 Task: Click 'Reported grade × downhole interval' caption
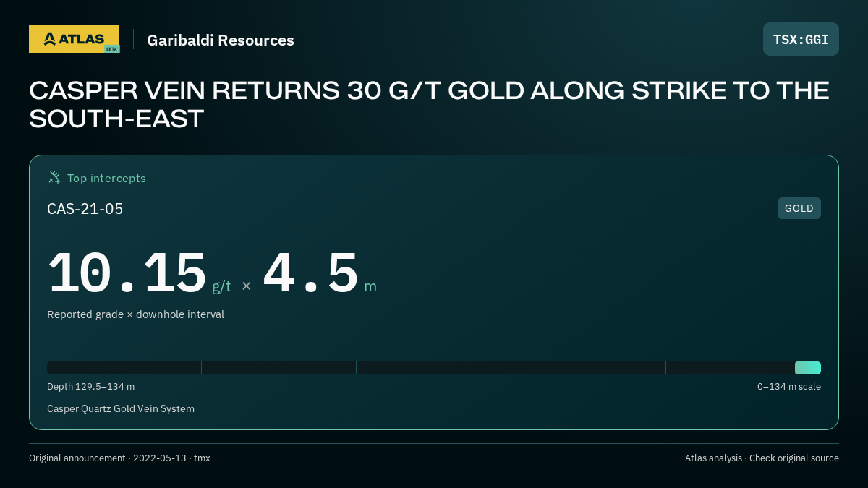[135, 314]
